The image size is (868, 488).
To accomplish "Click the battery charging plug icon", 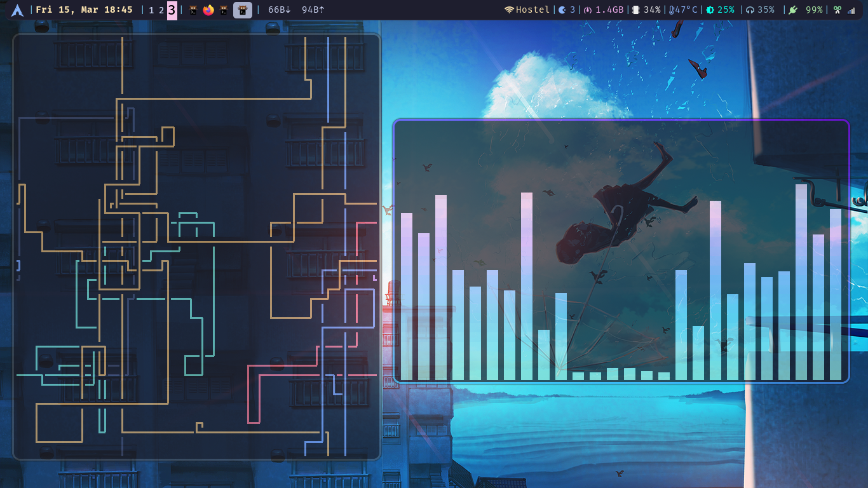I will 792,10.
